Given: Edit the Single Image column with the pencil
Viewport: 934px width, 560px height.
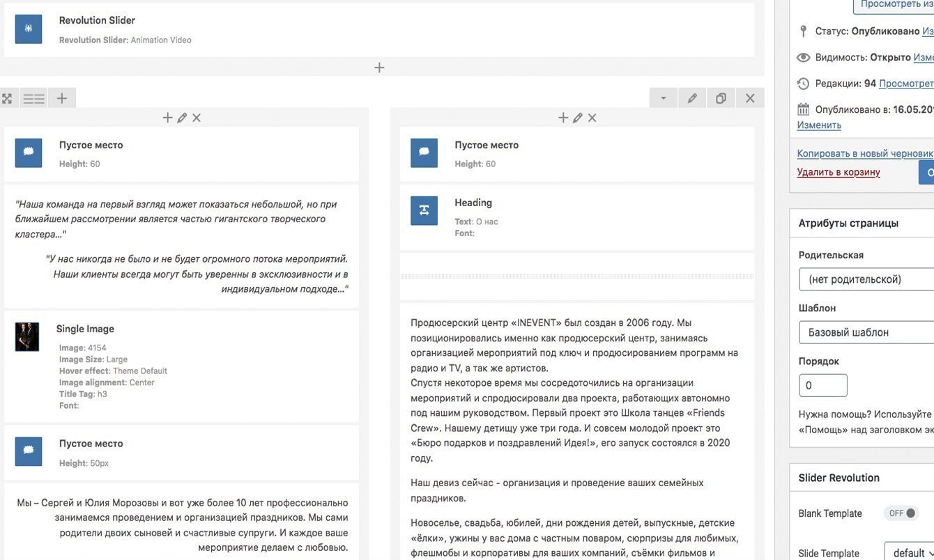Looking at the screenshot, I should (182, 118).
